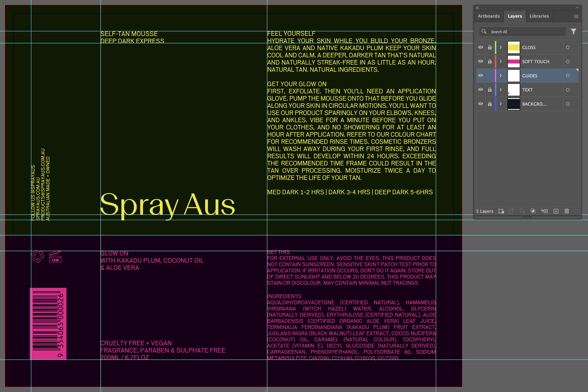This screenshot has height=392, width=588.
Task: Open the Layers panel hamburger menu
Action: (x=576, y=16)
